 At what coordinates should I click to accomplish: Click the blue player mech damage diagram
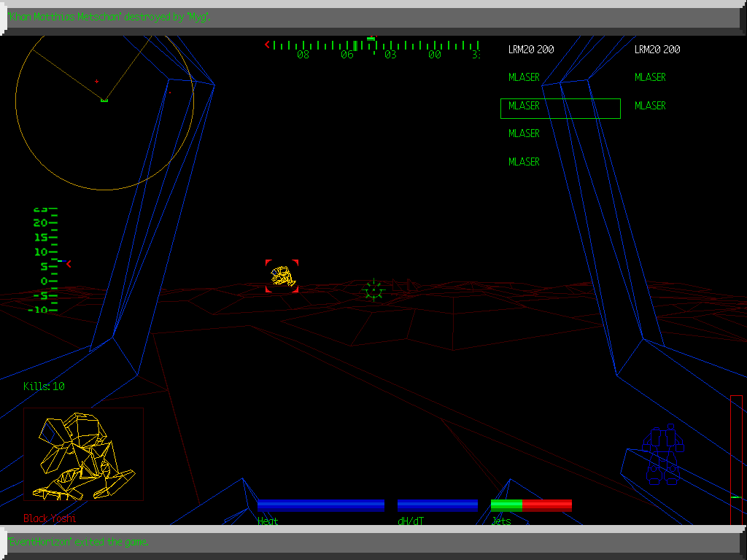[x=662, y=455]
